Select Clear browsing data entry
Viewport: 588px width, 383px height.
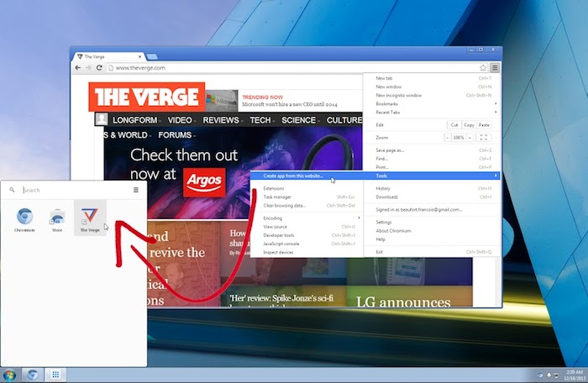[x=307, y=206]
